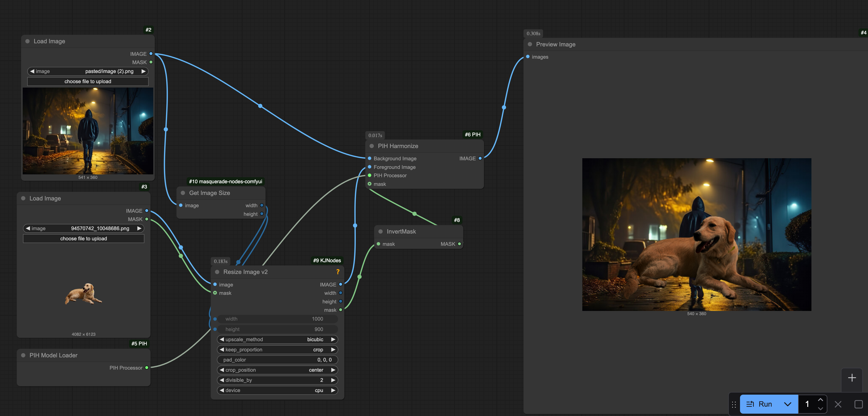Screen dimensions: 868x416
Task: Collapse the InvertMask node dot
Action: click(380, 231)
